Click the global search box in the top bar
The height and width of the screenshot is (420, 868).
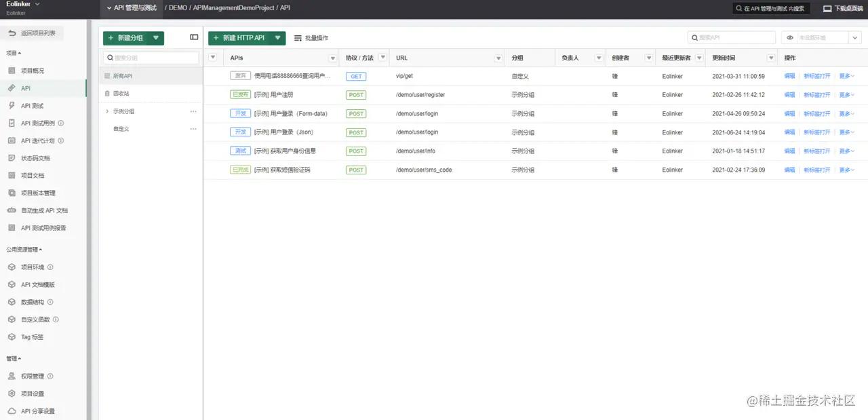pyautogui.click(x=772, y=9)
